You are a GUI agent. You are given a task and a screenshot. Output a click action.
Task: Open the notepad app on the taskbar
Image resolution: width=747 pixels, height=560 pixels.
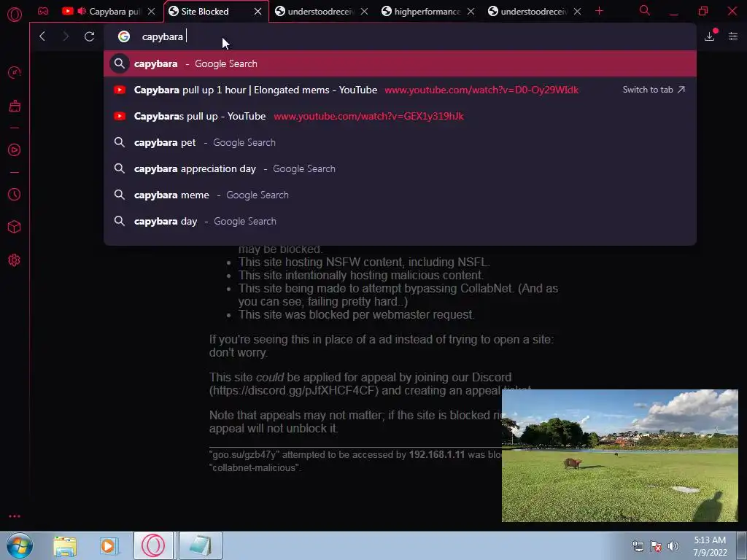tap(200, 545)
